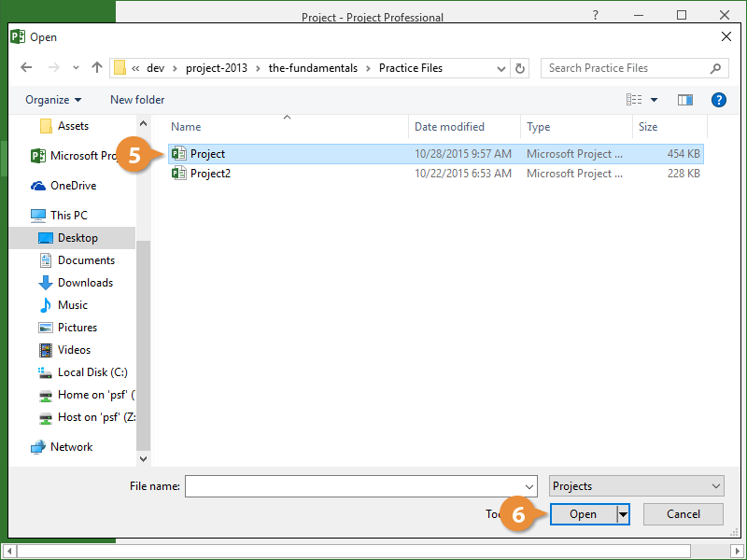Screen dimensions: 747x560
Task: Click the Up one level arrow
Action: (x=97, y=68)
